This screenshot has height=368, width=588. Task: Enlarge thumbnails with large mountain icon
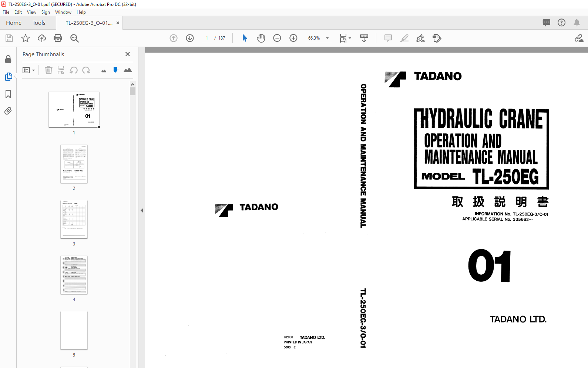pos(128,70)
